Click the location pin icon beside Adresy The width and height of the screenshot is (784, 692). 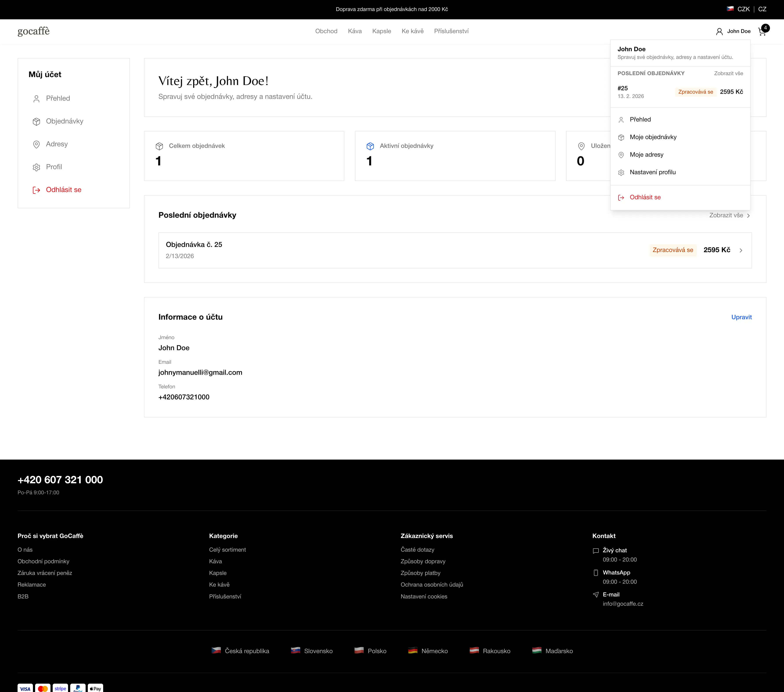pos(36,144)
